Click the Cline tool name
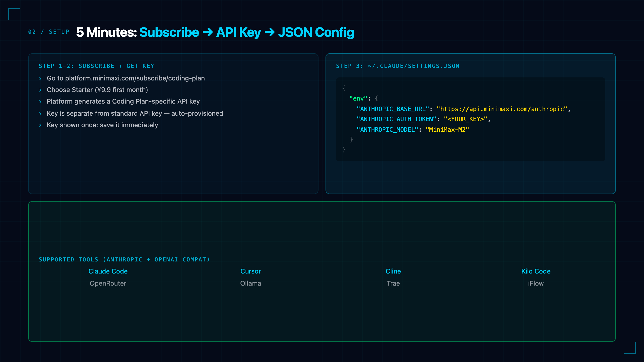The width and height of the screenshot is (644, 362). [x=393, y=271]
